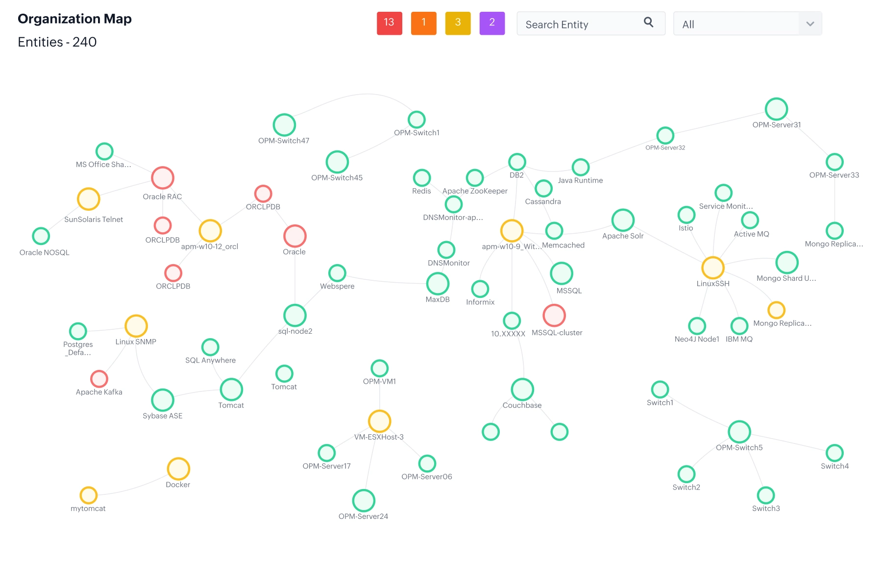This screenshot has width=882, height=588.
Task: Select the sql-node2 node
Action: click(x=295, y=316)
